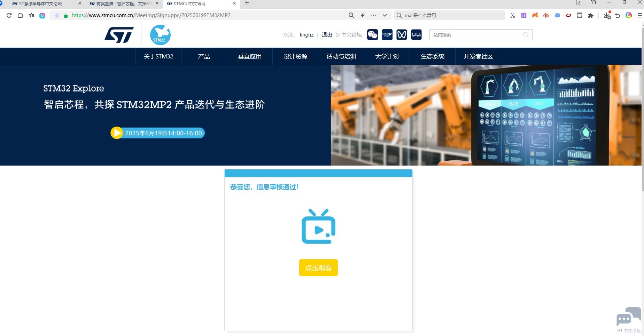Open the 垂直应用 navigation menu
Screen dimensions: 644x336
[250, 56]
